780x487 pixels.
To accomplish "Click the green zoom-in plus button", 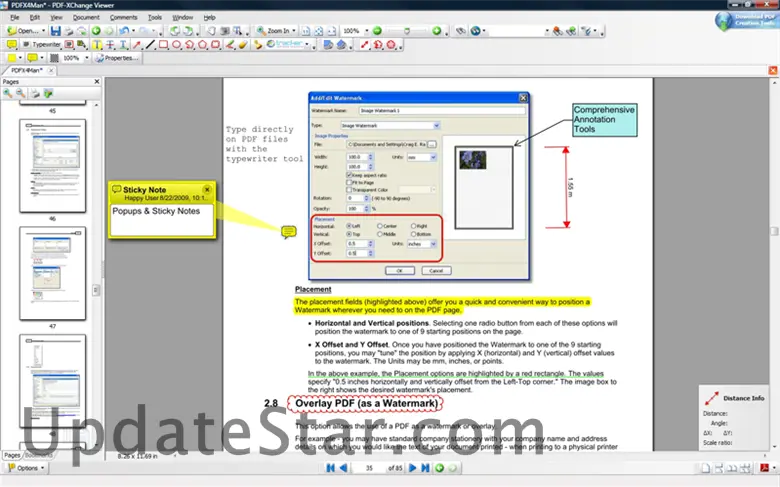I will pos(436,31).
